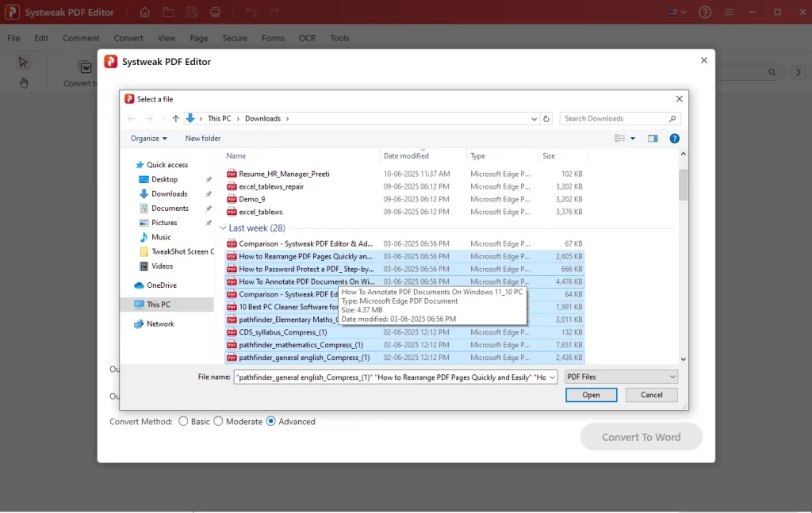812x513 pixels.
Task: Click the Save disk icon in title bar
Action: (192, 12)
